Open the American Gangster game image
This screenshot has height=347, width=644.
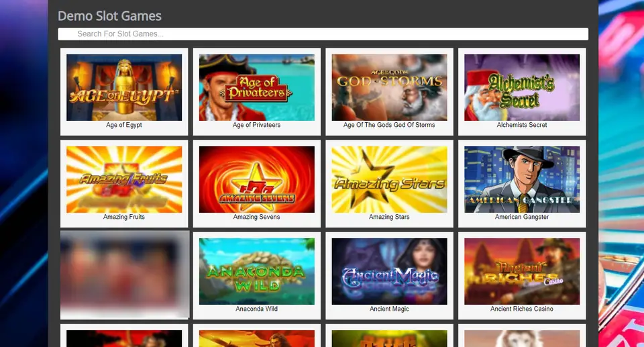[x=522, y=180]
